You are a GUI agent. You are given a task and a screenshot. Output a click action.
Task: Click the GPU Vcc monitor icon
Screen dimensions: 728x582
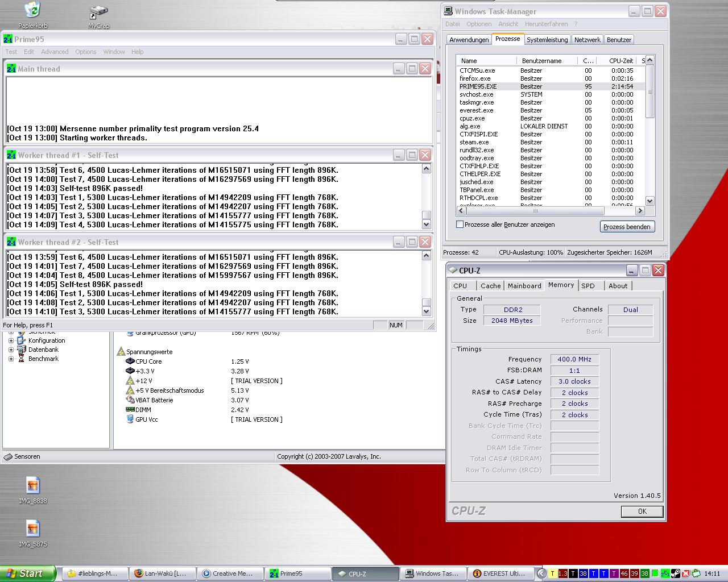click(x=130, y=419)
